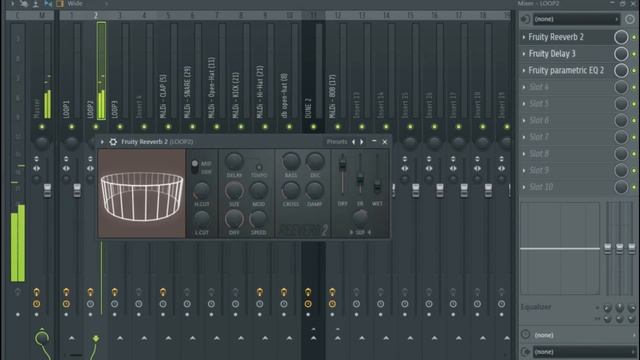
Task: Click the mixer equalizer graph display
Action: (x=560, y=248)
